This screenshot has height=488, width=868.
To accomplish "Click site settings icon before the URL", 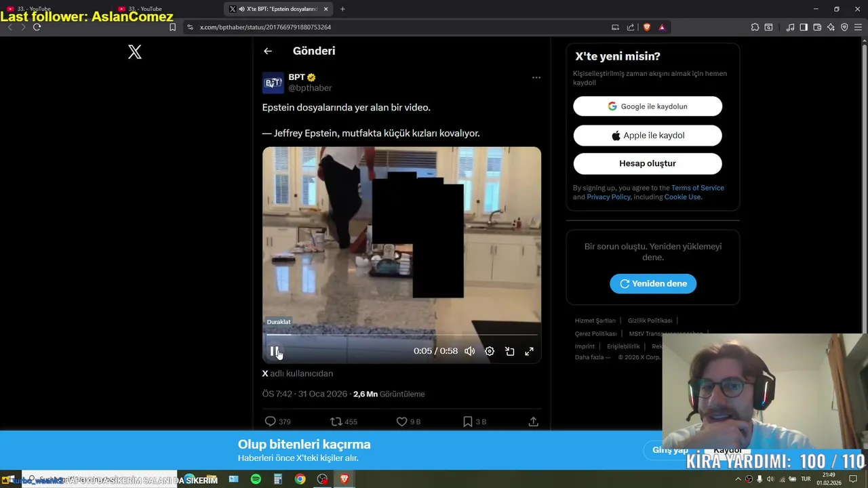I will pos(191,27).
